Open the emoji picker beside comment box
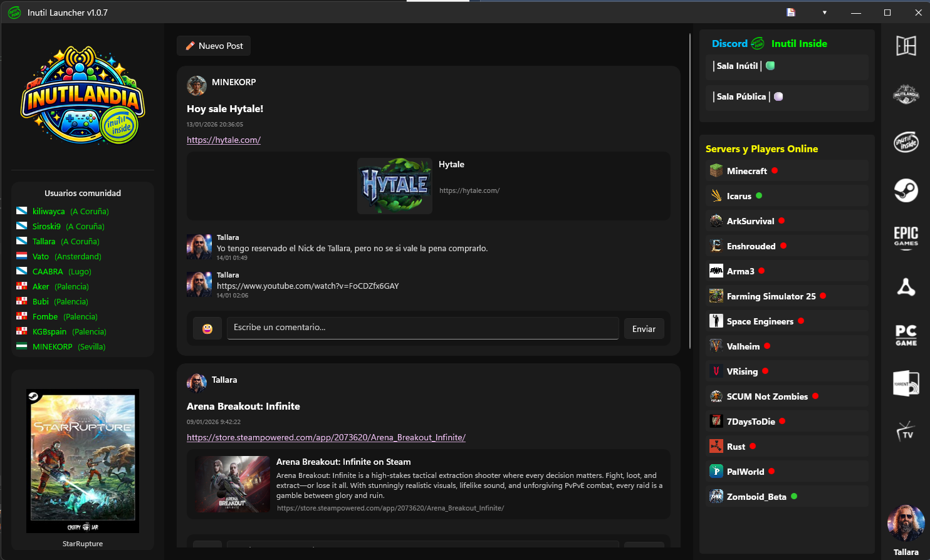Image resolution: width=930 pixels, height=560 pixels. click(207, 329)
